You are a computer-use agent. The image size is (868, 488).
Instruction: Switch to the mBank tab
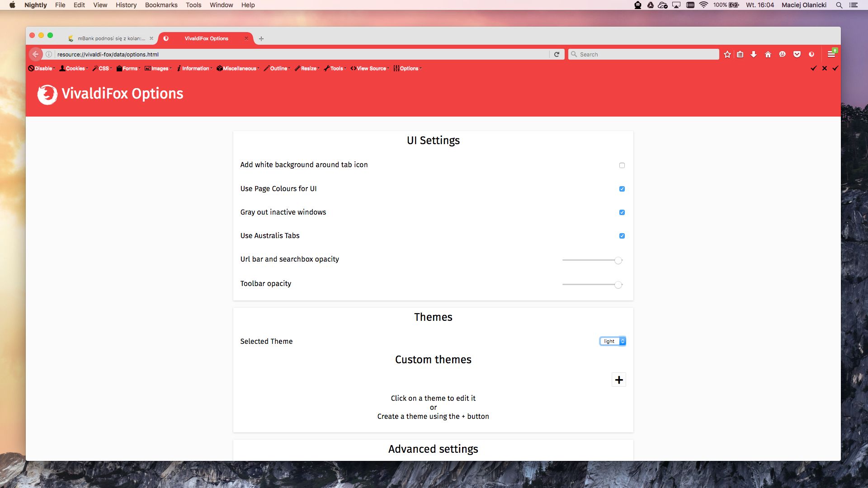111,38
